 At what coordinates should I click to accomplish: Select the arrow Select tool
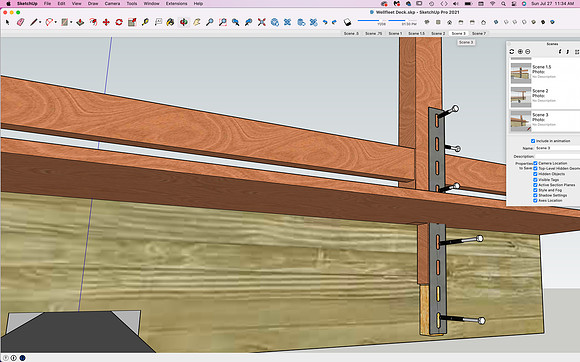point(7,23)
